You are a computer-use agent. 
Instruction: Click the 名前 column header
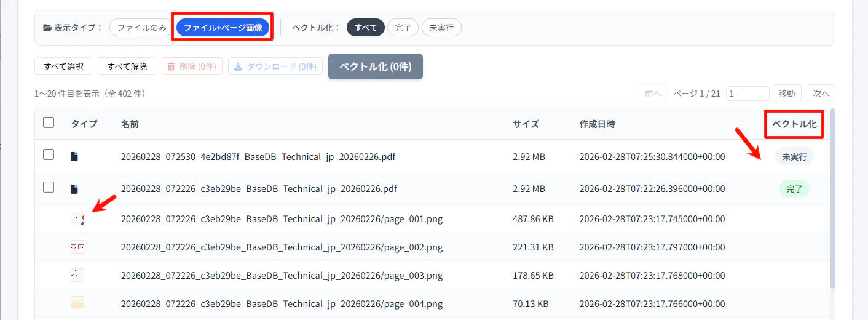130,124
